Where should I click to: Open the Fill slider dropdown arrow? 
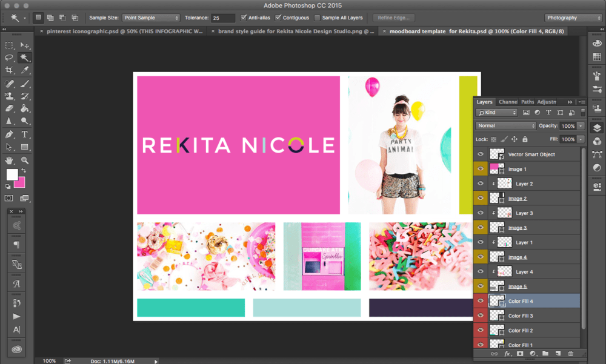[x=581, y=139]
